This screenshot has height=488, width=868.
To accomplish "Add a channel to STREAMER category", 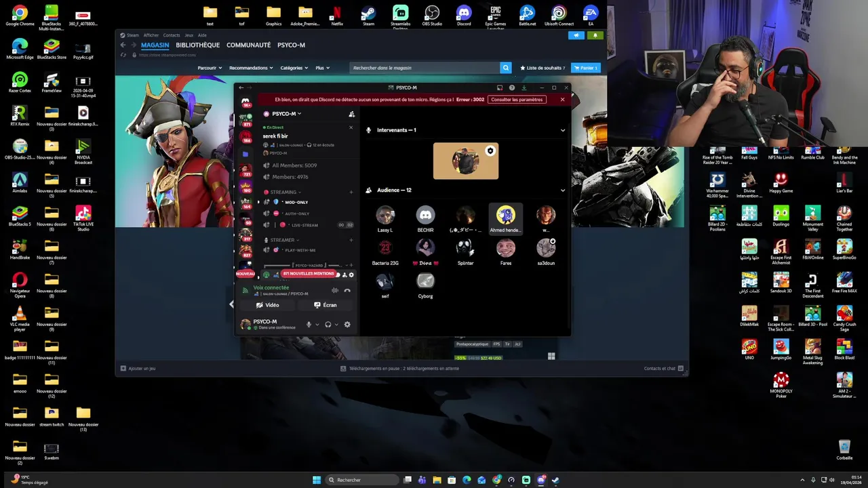I will click(x=351, y=240).
